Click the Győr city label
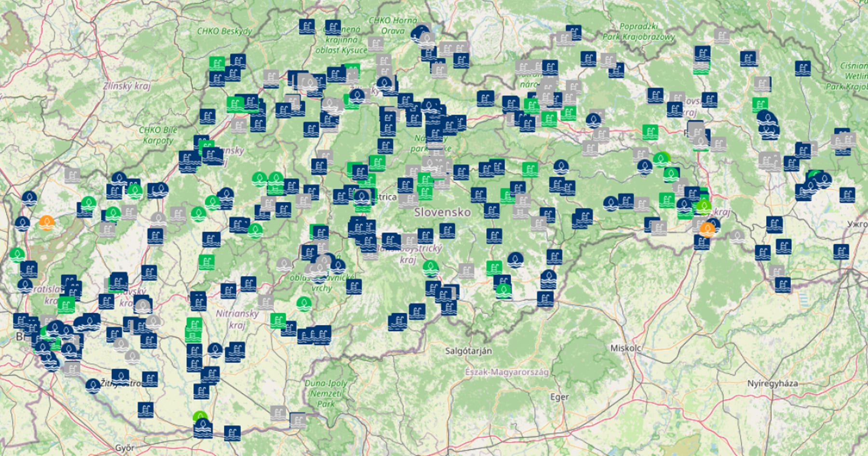Image resolution: width=868 pixels, height=456 pixels. click(x=125, y=448)
